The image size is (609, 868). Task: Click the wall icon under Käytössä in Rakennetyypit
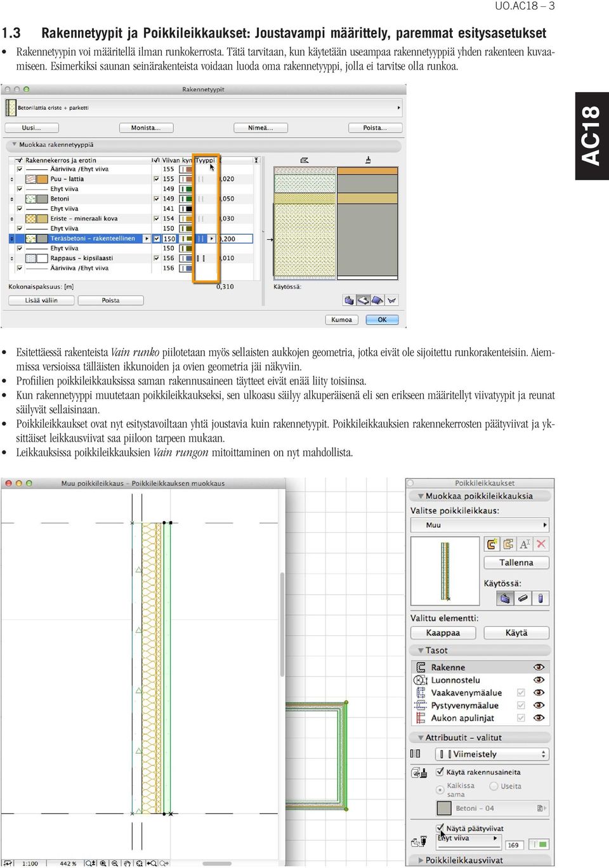(x=350, y=300)
